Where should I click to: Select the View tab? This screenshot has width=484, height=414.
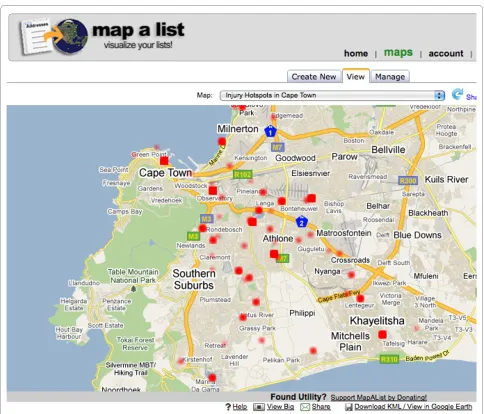click(355, 76)
